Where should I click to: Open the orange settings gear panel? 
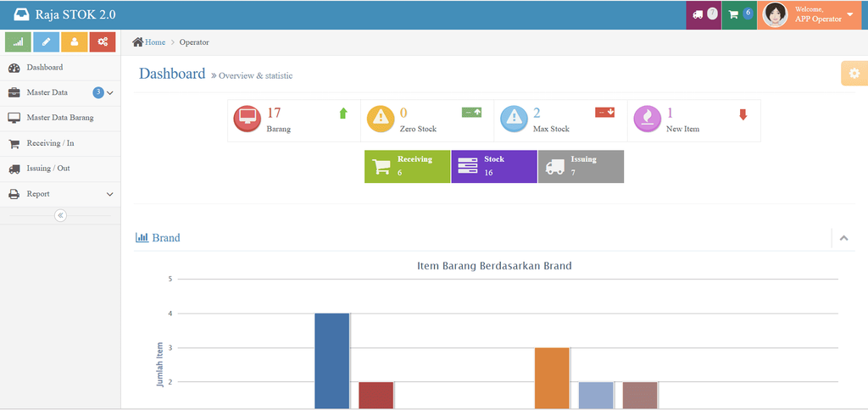tap(854, 73)
